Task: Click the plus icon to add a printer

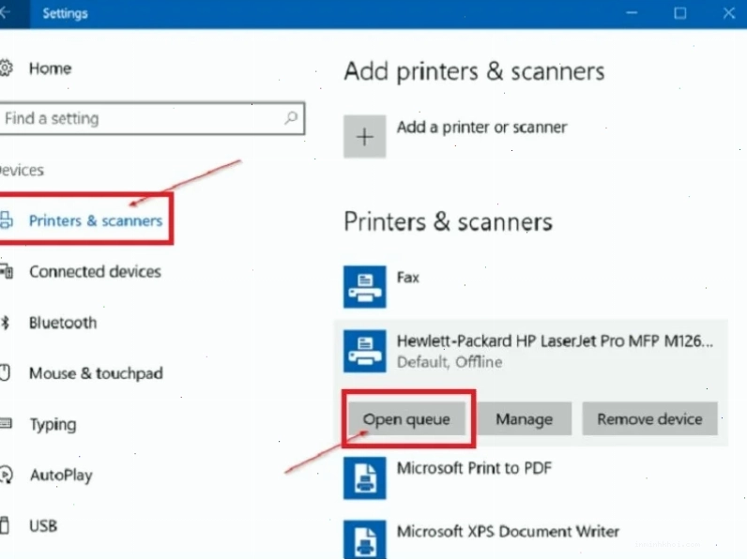Action: [364, 137]
